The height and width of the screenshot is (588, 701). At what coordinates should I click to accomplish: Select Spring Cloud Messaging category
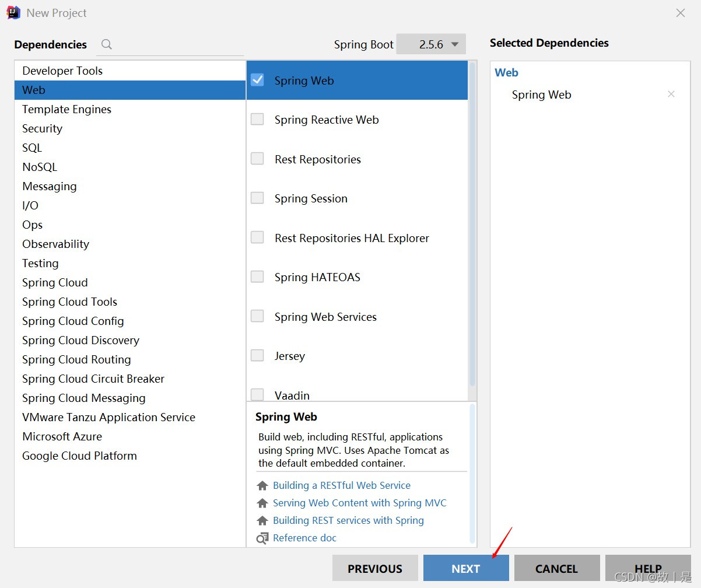(129, 398)
